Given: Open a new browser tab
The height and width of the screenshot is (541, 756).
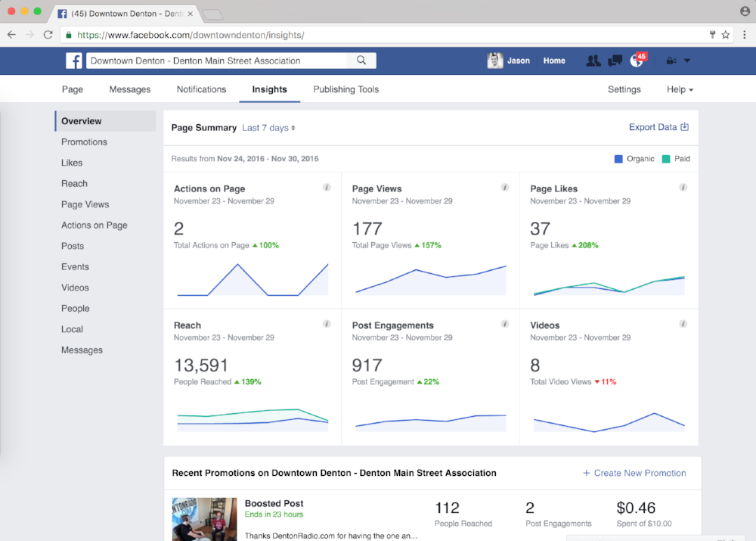Looking at the screenshot, I should click(212, 14).
